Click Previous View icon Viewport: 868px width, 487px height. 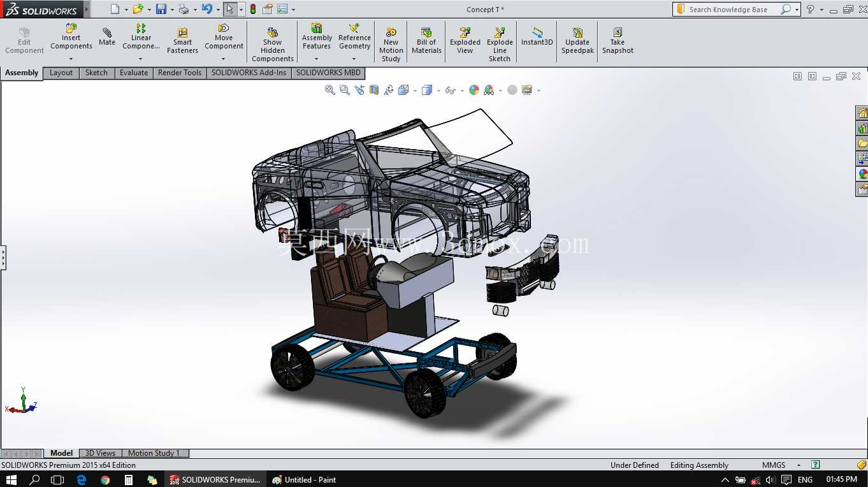[x=359, y=90]
